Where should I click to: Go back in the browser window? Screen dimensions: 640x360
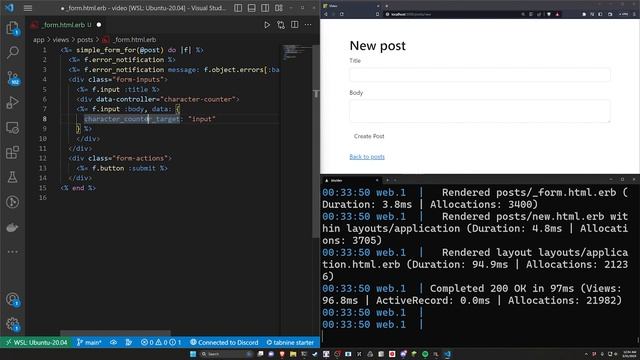(x=326, y=14)
